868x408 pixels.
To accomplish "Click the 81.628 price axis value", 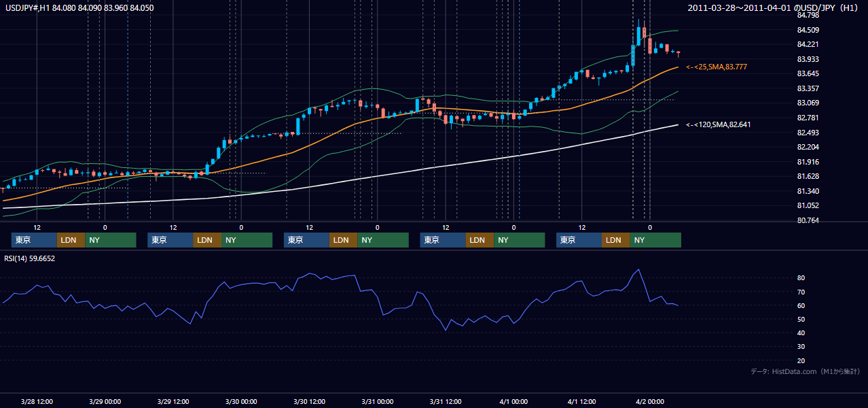I will (808, 176).
